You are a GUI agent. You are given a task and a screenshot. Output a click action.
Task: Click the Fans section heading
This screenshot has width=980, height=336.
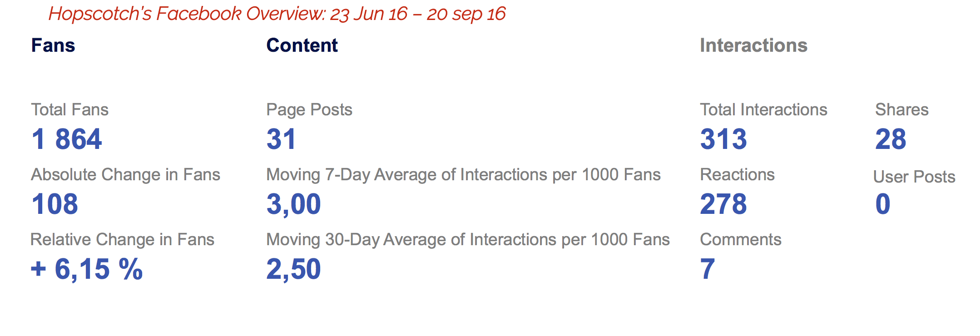click(53, 45)
